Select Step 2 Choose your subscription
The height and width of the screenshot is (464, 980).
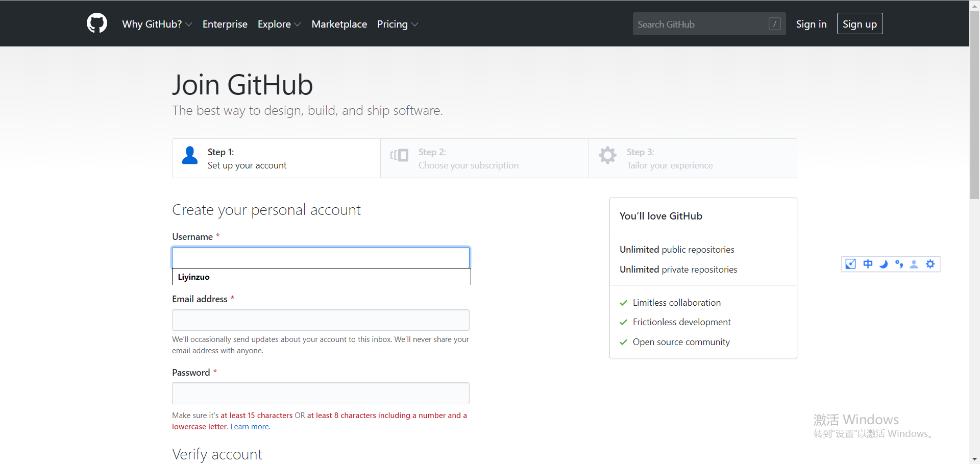pyautogui.click(x=484, y=158)
